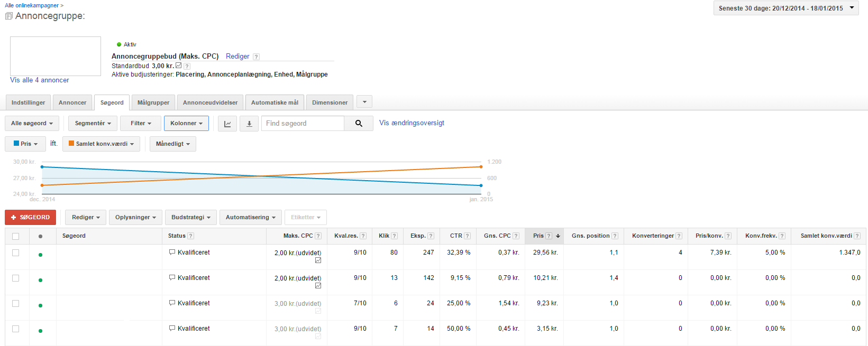
Task: Click the orange Samlet konv.værdi metric selector
Action: (101, 144)
